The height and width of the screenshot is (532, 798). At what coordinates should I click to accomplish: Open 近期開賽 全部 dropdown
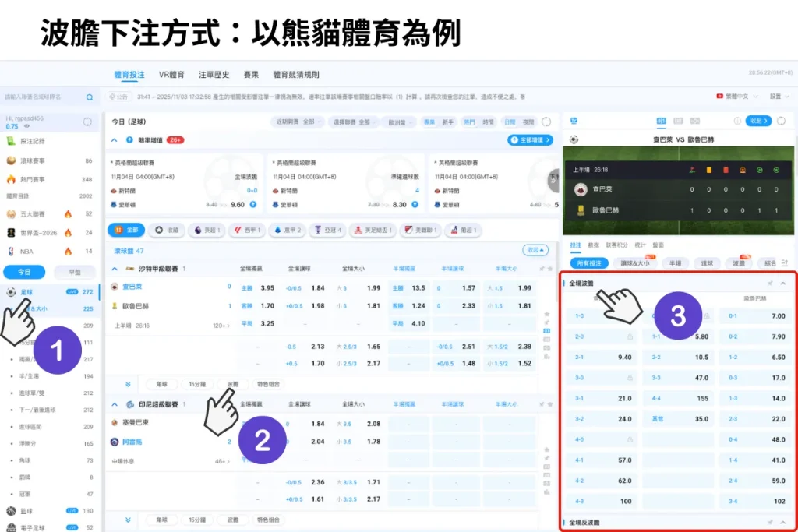coord(298,122)
